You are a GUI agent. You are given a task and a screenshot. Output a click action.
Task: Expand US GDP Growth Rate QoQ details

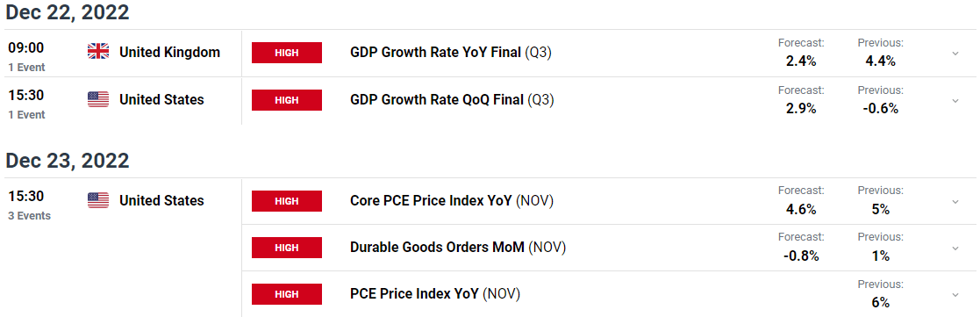[x=955, y=101]
